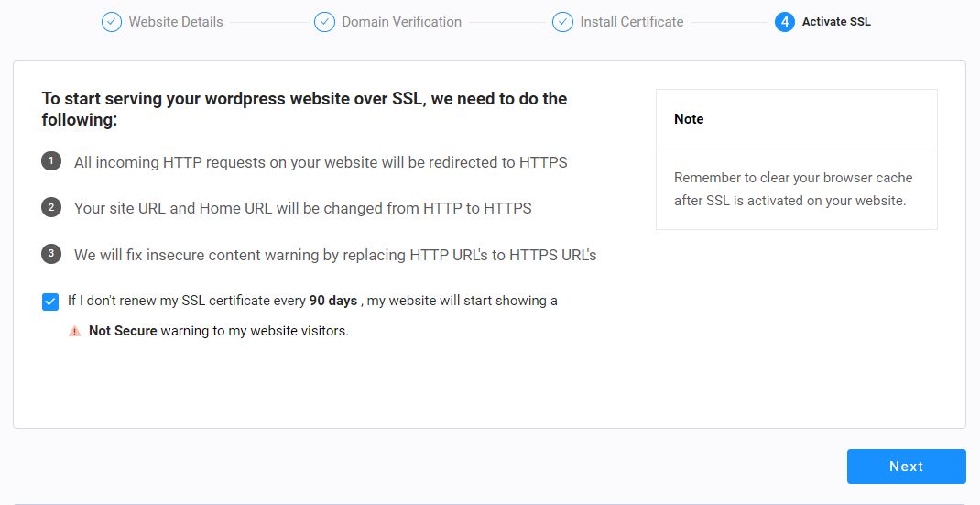This screenshot has width=980, height=505.
Task: Click the Website Details step checkmark icon
Action: pos(111,22)
